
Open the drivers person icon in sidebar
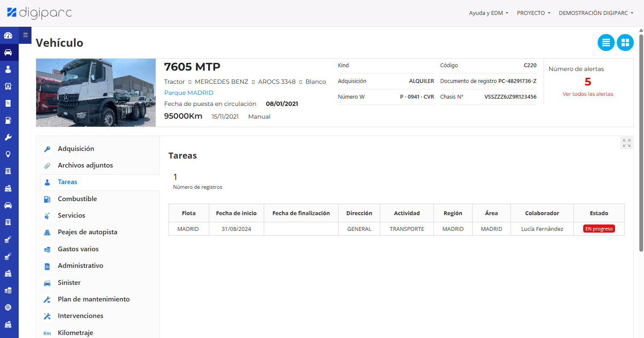8,69
